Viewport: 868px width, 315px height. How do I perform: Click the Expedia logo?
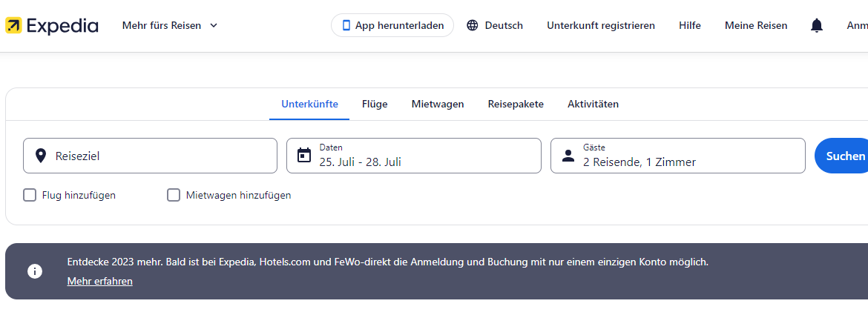[51, 26]
